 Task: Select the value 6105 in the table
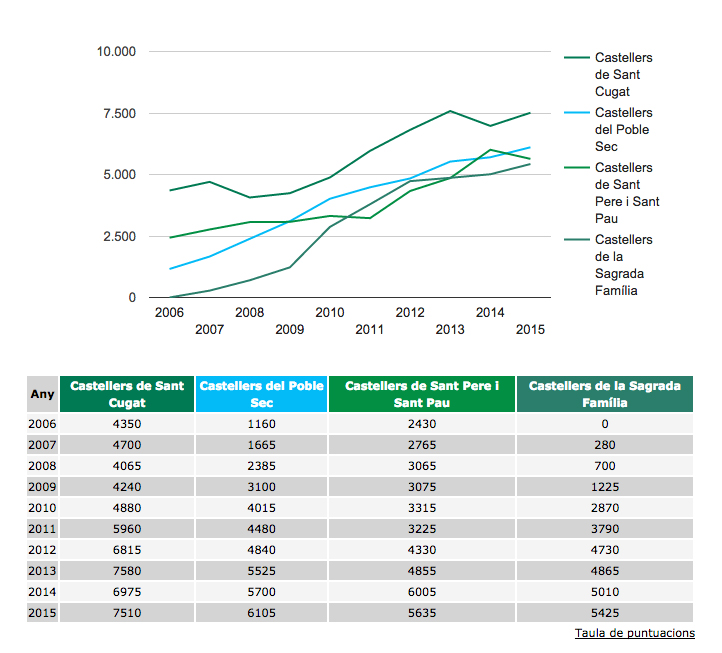tap(262, 613)
